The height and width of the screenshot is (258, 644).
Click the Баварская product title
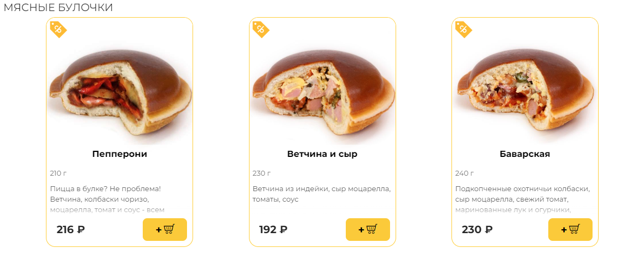coord(524,154)
